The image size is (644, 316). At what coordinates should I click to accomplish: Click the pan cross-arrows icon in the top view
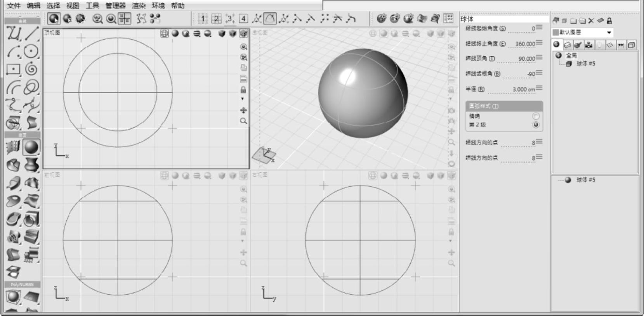243,110
